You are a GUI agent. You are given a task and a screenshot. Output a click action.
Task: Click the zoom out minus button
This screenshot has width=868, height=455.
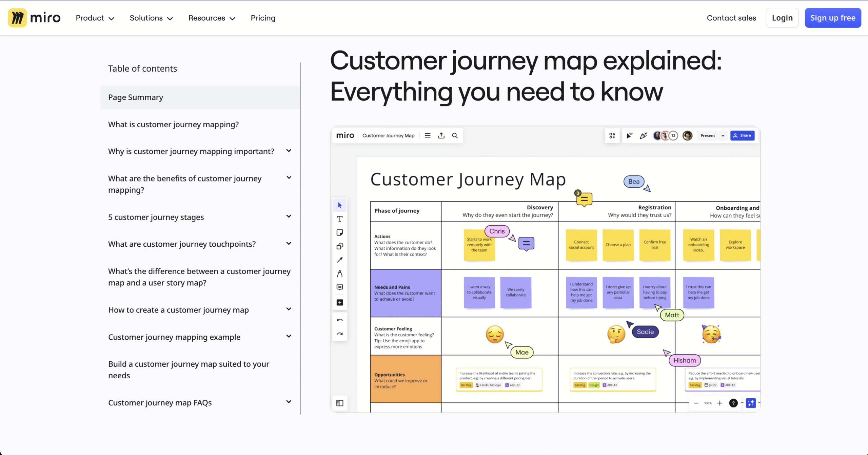point(696,403)
